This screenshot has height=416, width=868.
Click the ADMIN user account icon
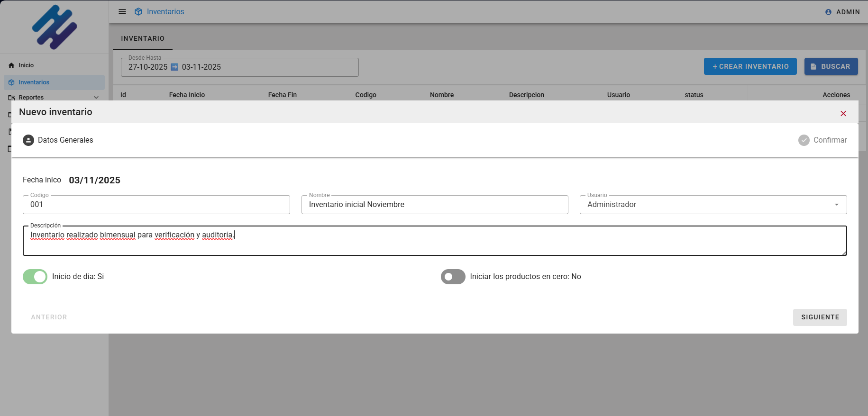(828, 12)
